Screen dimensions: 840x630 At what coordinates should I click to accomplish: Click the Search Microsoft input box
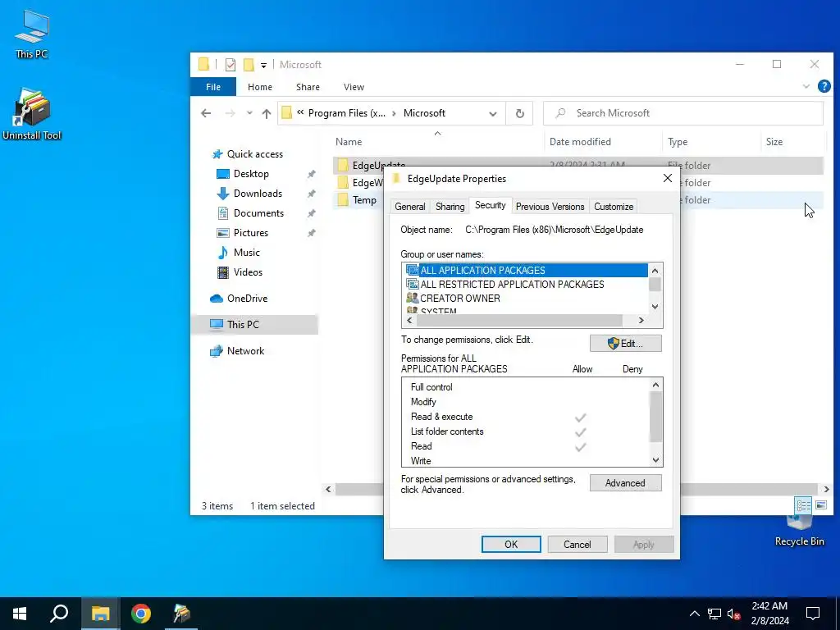pos(683,113)
